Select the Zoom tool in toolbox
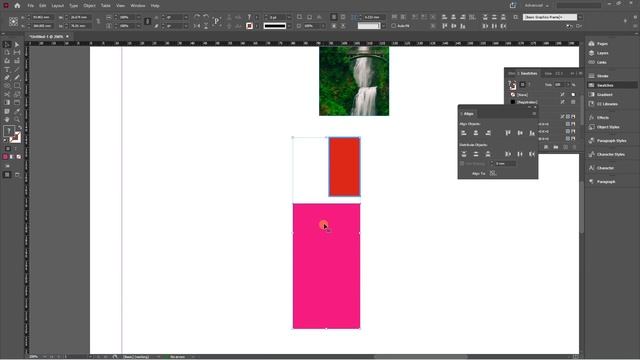The width and height of the screenshot is (640, 360). (17, 120)
